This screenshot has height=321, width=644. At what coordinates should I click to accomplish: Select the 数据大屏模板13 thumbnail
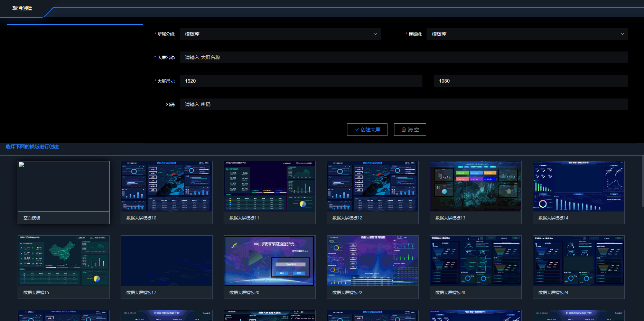(x=476, y=186)
